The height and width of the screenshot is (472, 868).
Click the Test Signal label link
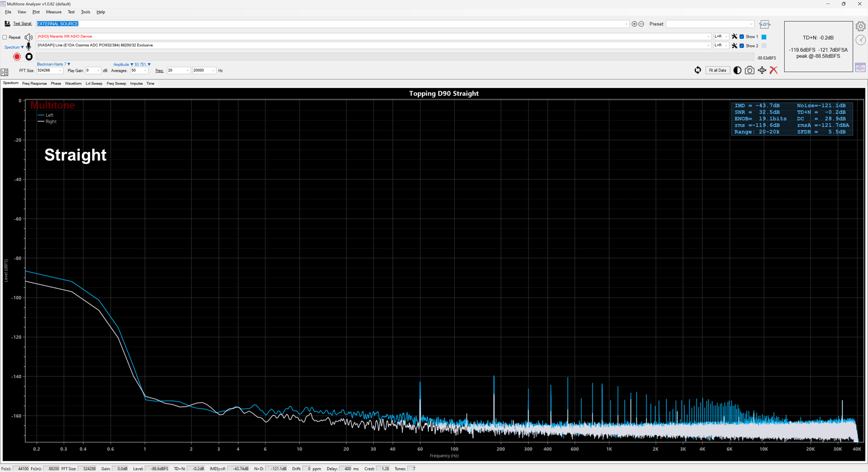(23, 24)
